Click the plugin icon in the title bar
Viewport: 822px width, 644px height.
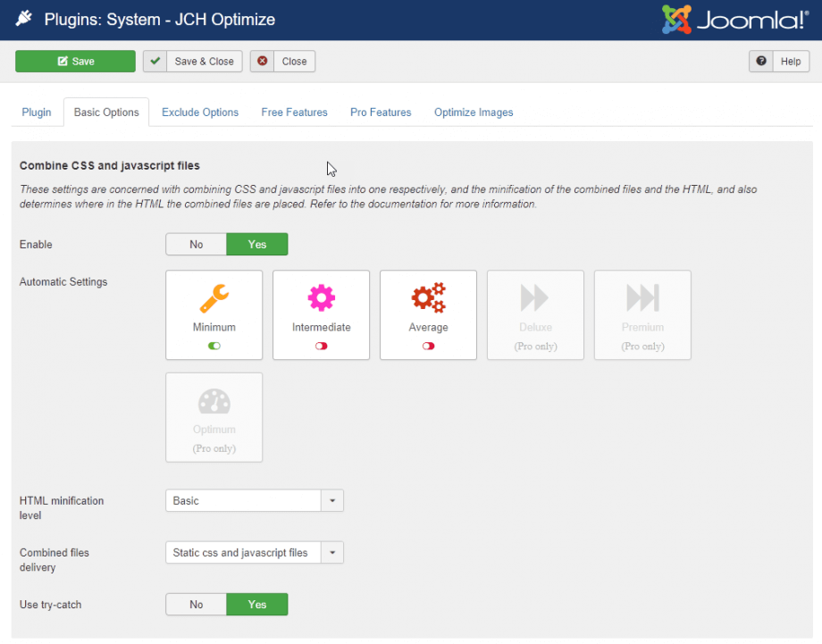24,17
